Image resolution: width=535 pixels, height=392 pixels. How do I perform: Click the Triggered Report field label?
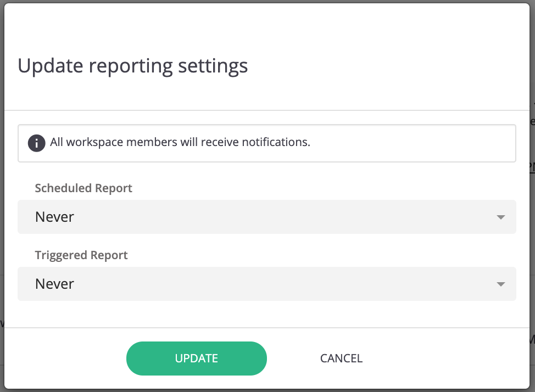[x=81, y=255]
